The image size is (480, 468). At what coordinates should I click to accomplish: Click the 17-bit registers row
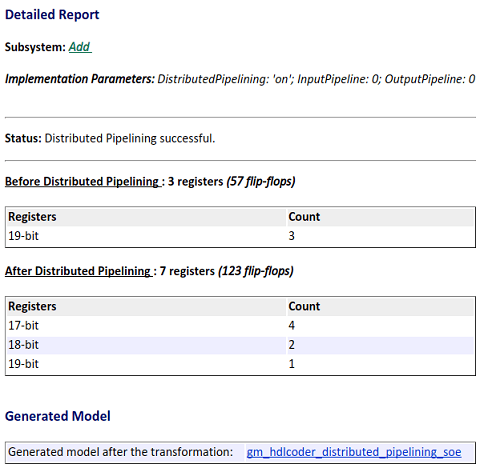(240, 325)
